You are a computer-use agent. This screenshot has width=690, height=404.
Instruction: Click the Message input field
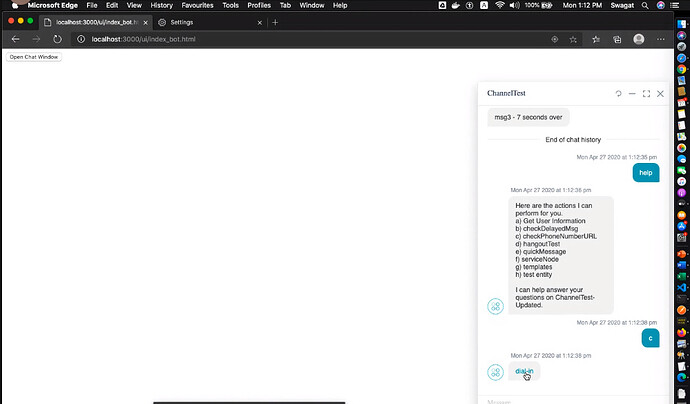click(x=570, y=400)
